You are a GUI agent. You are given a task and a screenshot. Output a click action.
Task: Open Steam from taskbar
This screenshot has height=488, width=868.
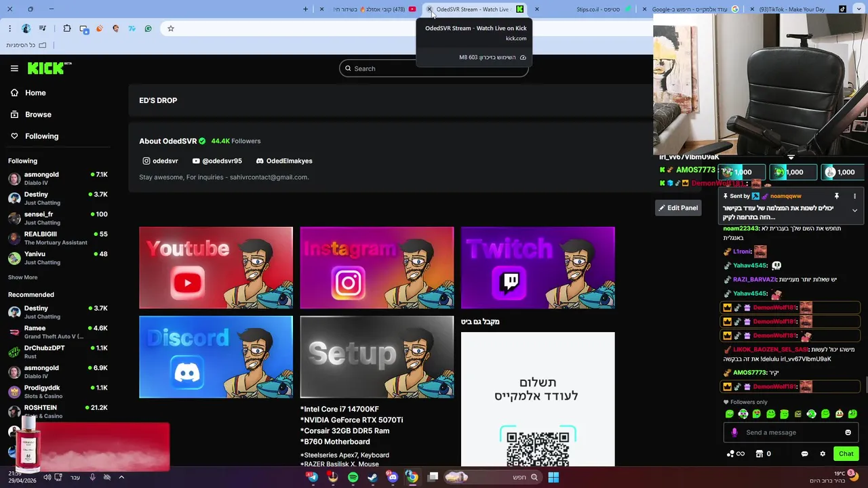372,478
